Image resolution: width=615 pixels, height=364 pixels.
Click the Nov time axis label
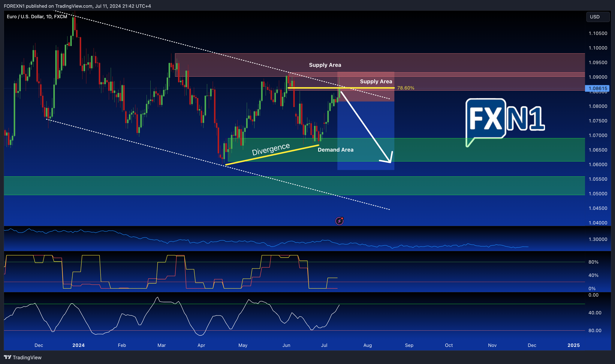tap(492, 345)
